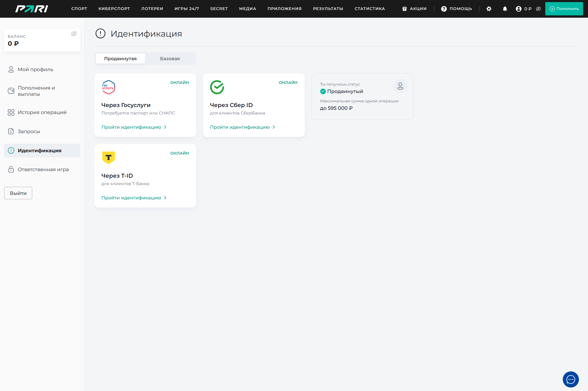
Task: Open the Статистика menu
Action: pyautogui.click(x=370, y=9)
